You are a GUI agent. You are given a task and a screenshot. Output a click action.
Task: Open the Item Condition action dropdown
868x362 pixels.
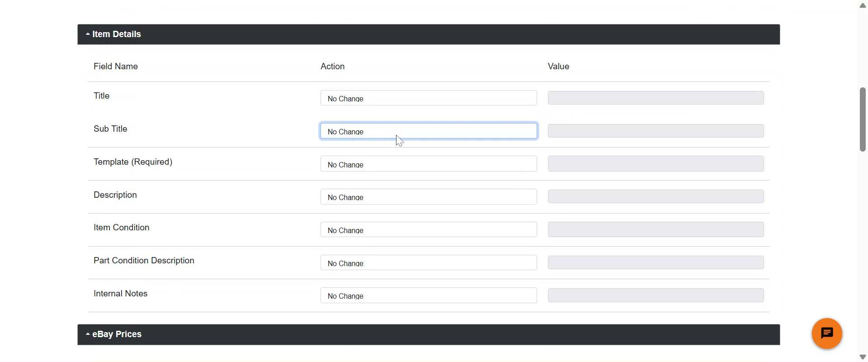pos(428,230)
